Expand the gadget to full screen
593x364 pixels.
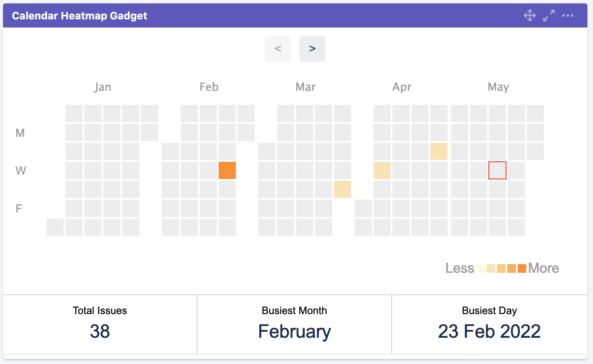[x=549, y=16]
